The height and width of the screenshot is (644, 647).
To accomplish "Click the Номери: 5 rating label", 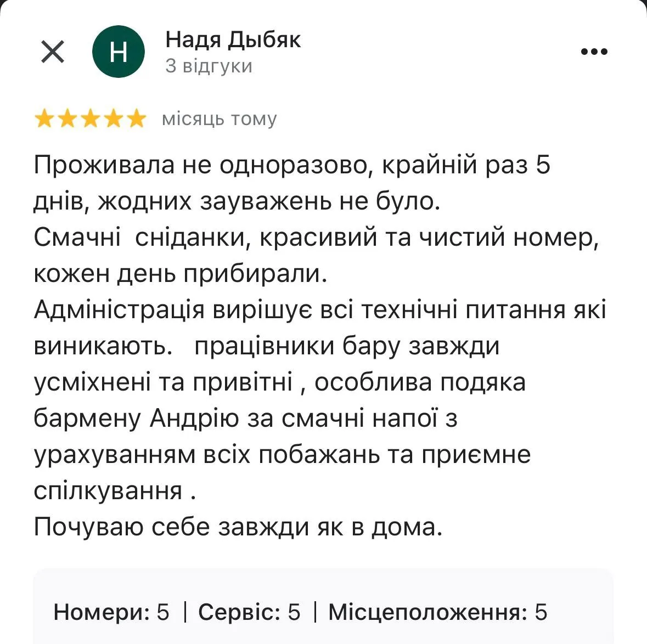I will pos(111,612).
